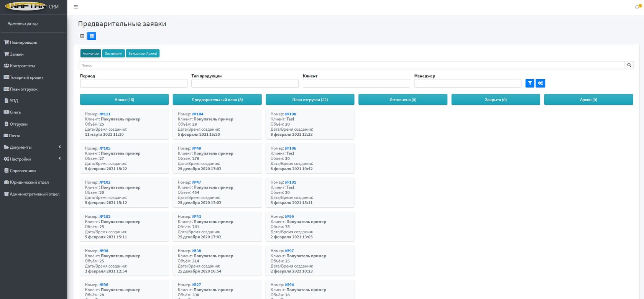
Task: Select the Все заявки filter tab
Action: 113,53
